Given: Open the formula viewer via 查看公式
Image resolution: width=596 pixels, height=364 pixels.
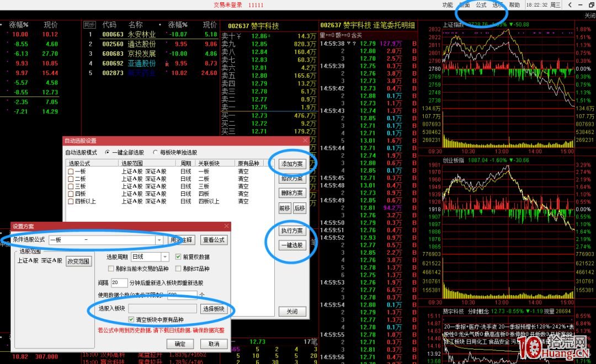Looking at the screenshot, I should (x=214, y=240).
